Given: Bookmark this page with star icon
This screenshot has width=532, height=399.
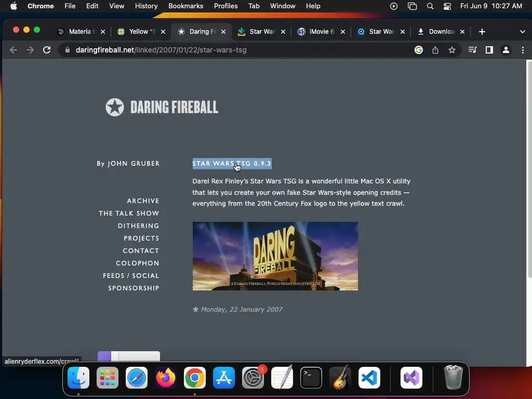Looking at the screenshot, I should (x=452, y=50).
